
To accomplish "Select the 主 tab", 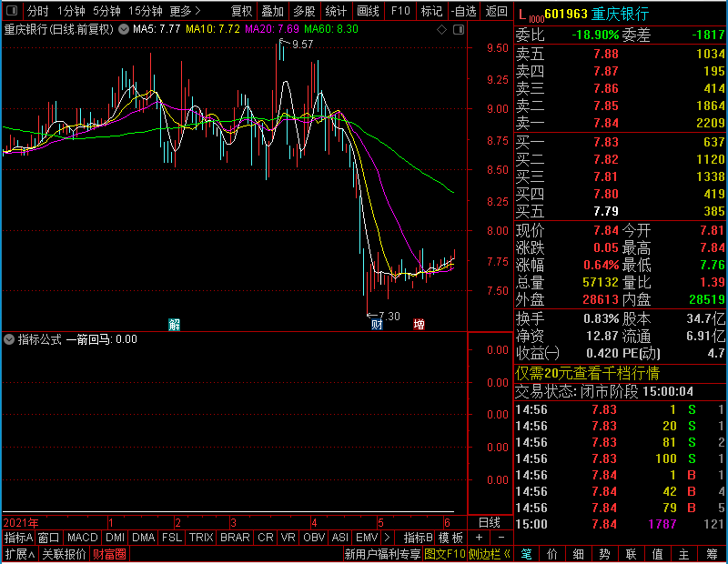I will [x=684, y=554].
